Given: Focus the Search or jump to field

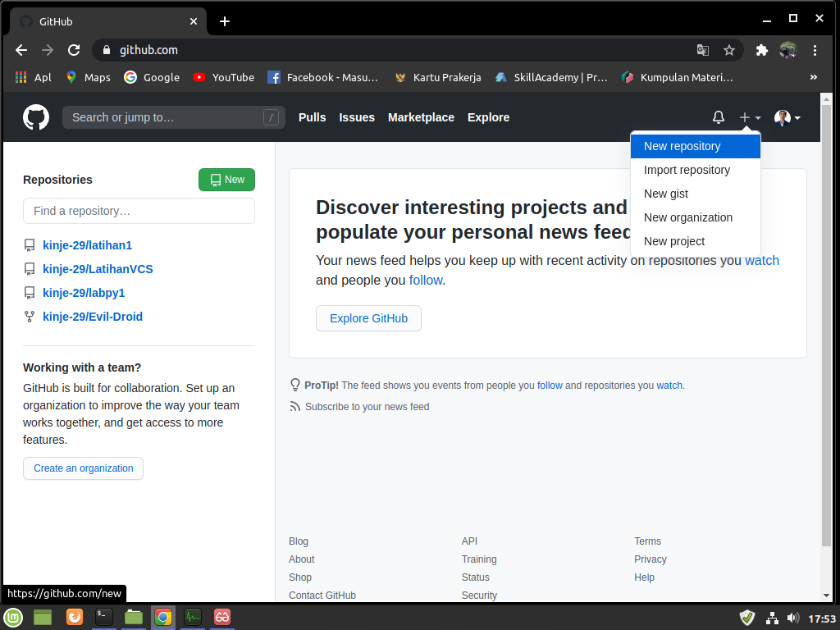Looking at the screenshot, I should pos(174,117).
